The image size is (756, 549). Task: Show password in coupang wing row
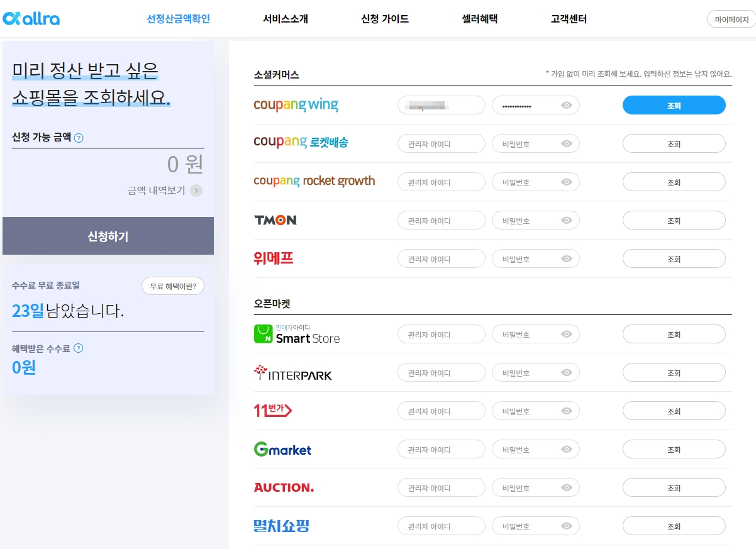[x=567, y=106]
